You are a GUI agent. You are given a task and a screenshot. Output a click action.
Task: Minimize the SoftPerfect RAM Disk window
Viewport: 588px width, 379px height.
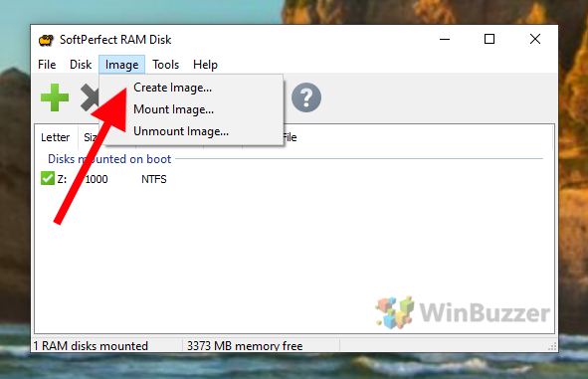pos(445,39)
